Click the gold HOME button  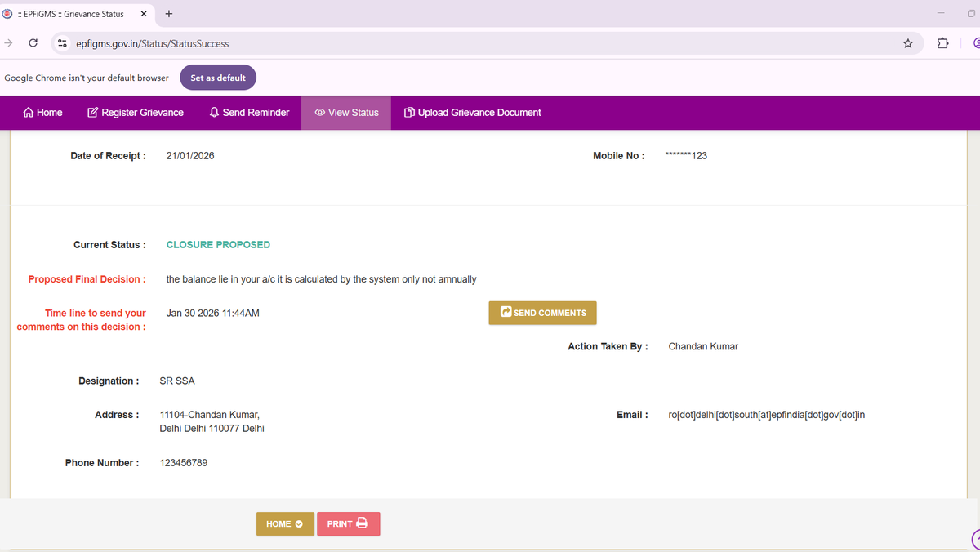[285, 524]
